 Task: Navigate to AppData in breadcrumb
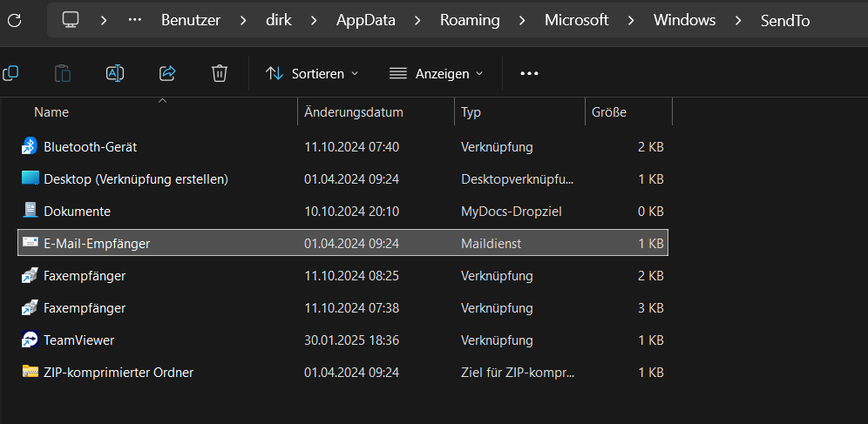click(x=365, y=20)
